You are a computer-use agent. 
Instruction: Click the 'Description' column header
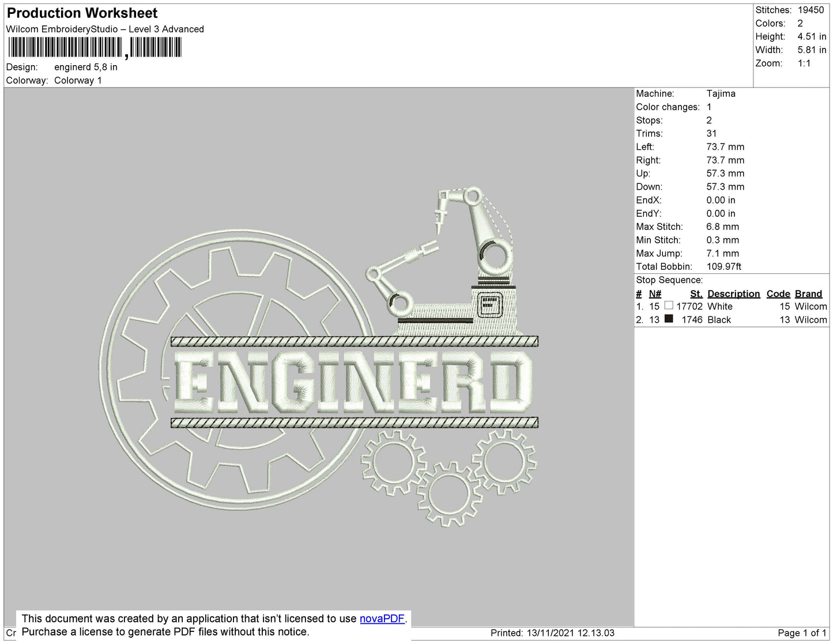click(x=733, y=293)
